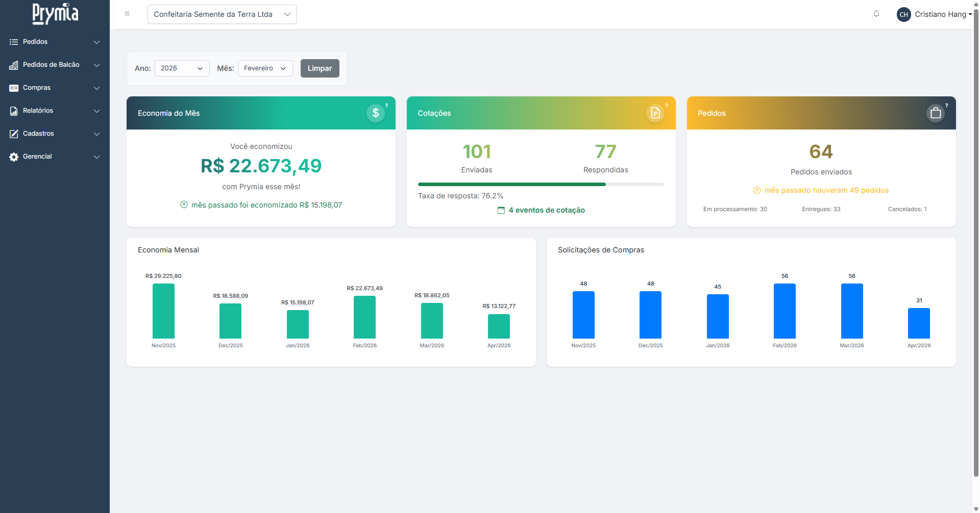Open the hamburger menu icon
This screenshot has width=980, height=513.
(x=127, y=14)
